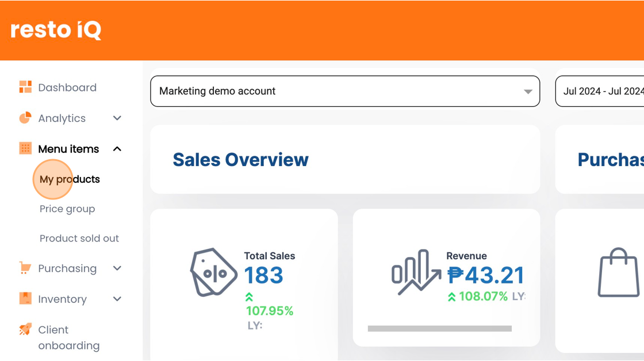644x361 pixels.
Task: Click the Inventory box icon
Action: pos(25,298)
